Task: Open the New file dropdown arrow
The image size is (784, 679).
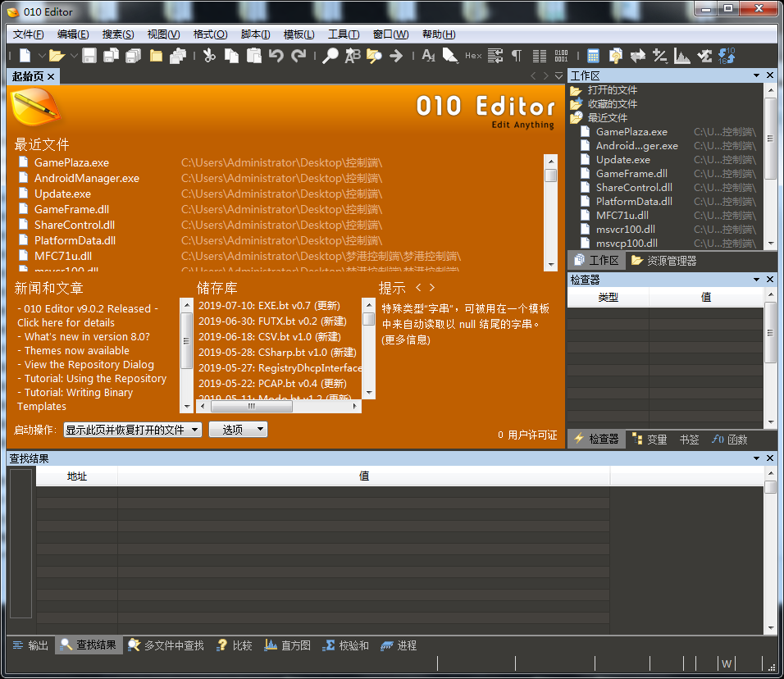Action: pos(42,56)
